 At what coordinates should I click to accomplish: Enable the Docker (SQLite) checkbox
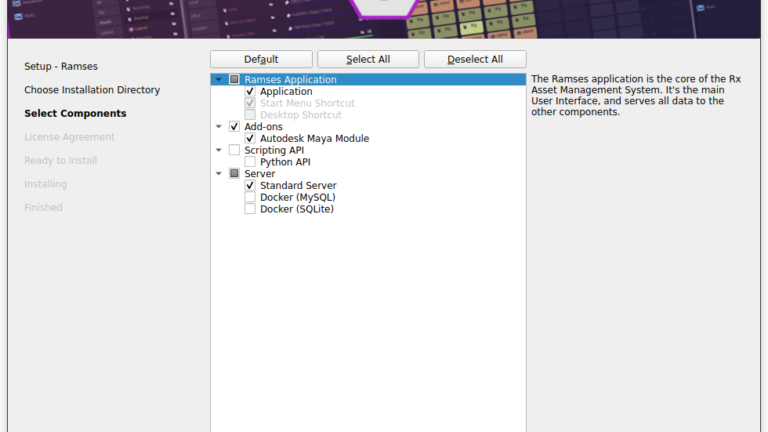tap(250, 209)
